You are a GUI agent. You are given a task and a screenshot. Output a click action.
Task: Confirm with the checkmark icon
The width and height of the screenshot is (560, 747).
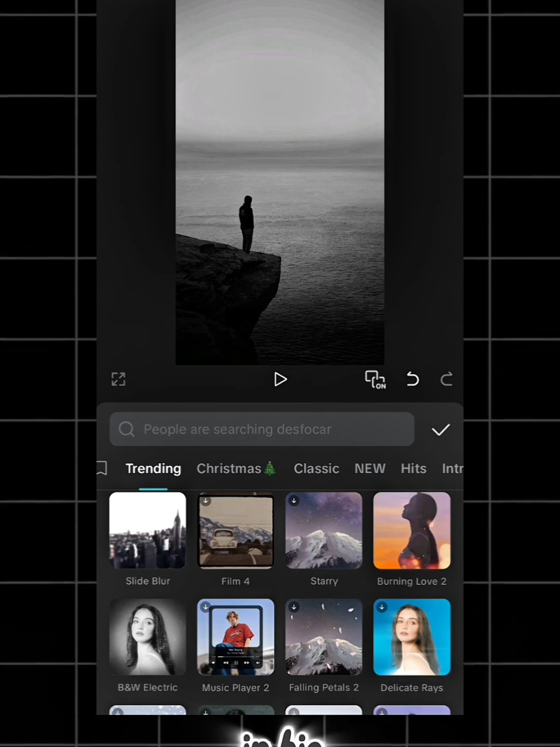(440, 430)
